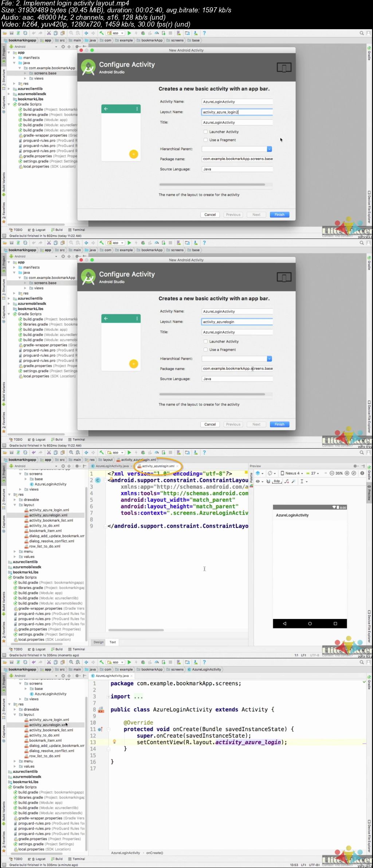Viewport: 373px width, 868px height.
Task: Open the guidelines dropdown in Preview toolbar
Action: pyautogui.click(x=304, y=481)
